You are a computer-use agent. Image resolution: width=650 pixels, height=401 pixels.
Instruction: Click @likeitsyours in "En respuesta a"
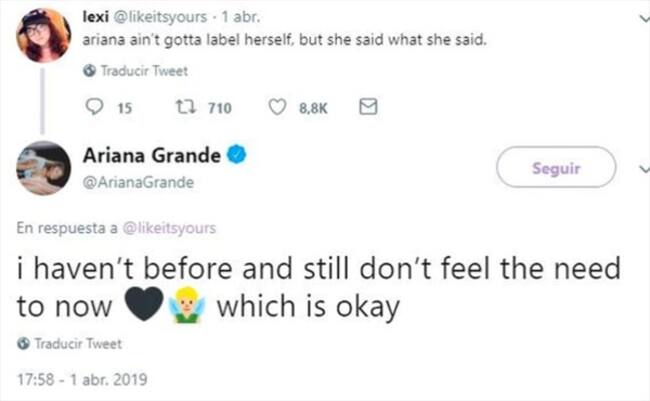tap(165, 227)
